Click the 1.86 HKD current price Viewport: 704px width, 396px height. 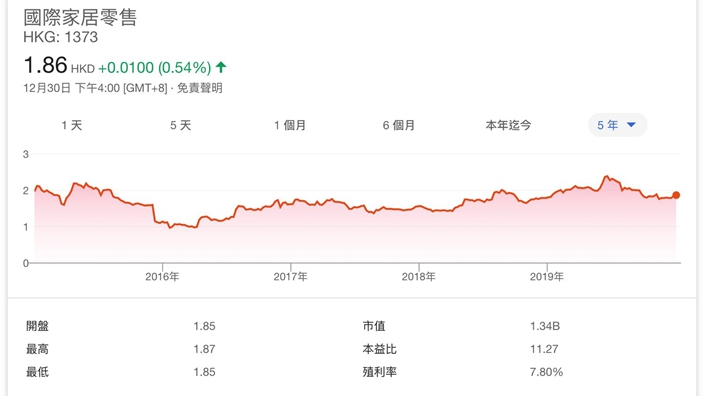coord(59,66)
